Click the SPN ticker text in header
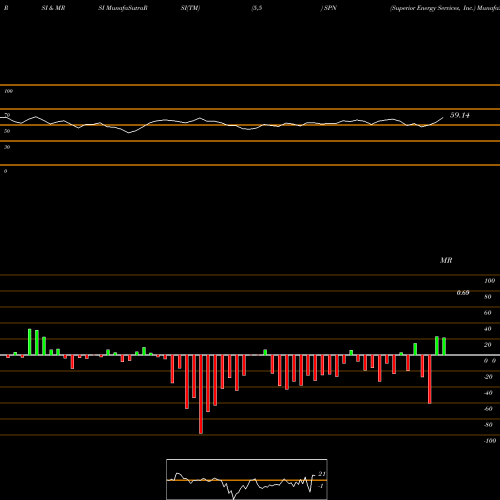 click(330, 8)
